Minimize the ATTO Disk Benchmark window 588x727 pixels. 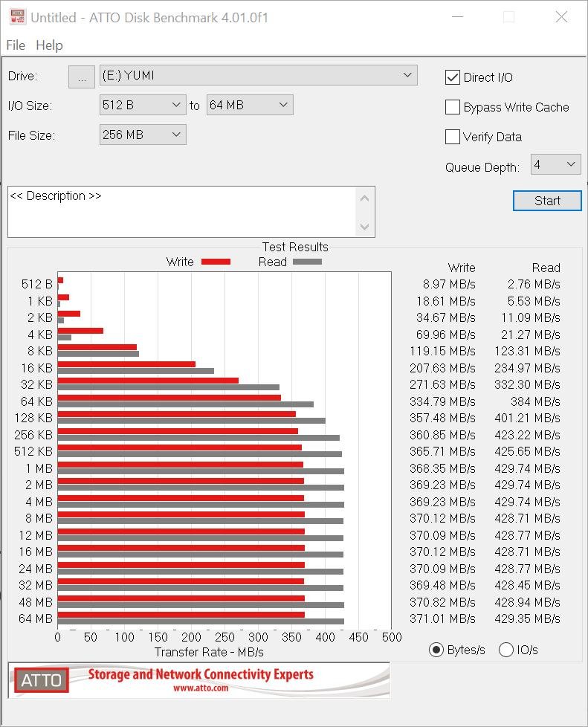(458, 17)
